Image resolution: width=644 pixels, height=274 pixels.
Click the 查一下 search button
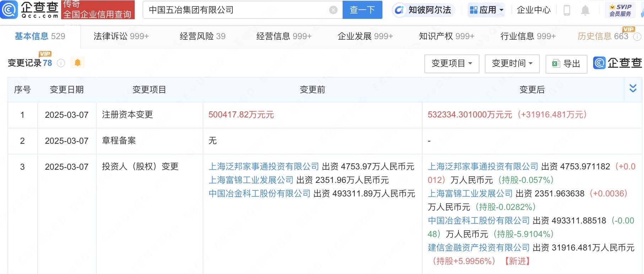coord(362,10)
